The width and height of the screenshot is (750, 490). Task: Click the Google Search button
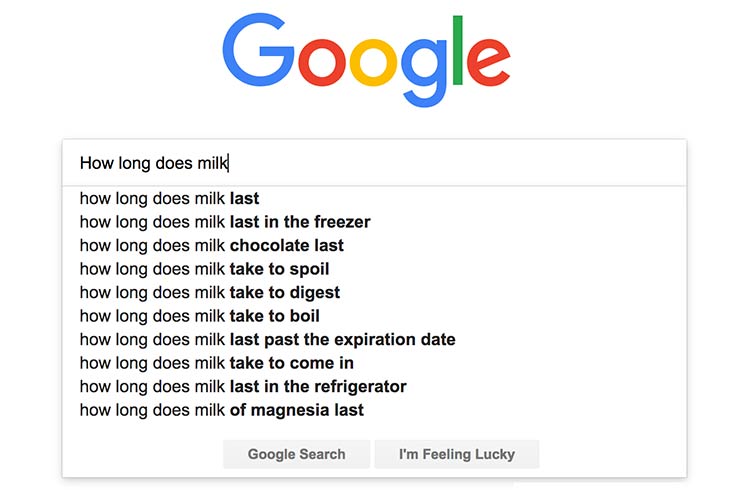point(296,454)
